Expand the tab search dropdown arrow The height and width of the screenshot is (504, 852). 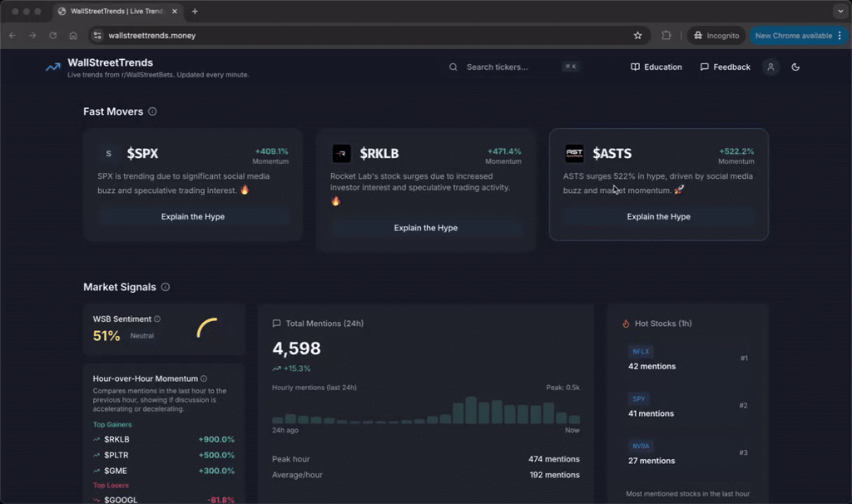coord(840,11)
